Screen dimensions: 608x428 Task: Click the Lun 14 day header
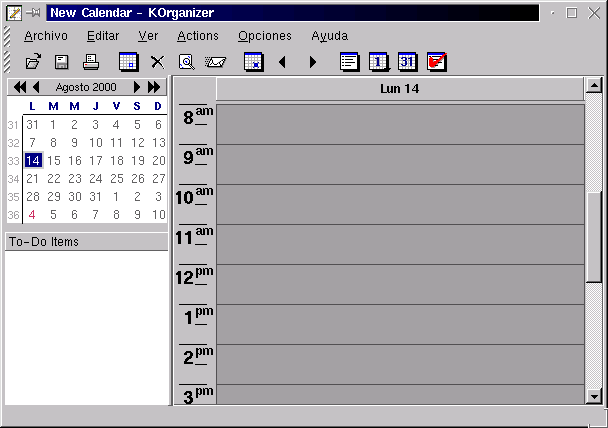399,89
